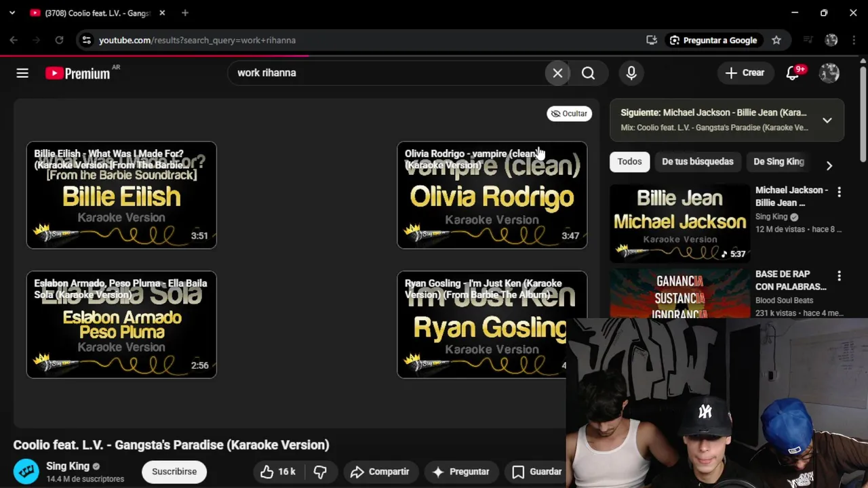Click the Gangsta's Paradise video title

pos(171,445)
